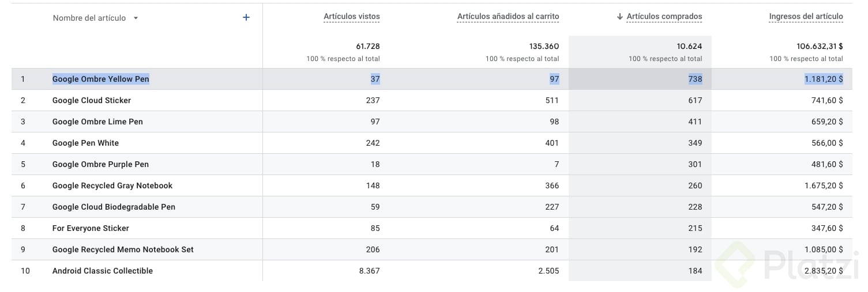Screen dimensions: 868x292
Task: Click the Artículos comprados column header
Action: 664,17
